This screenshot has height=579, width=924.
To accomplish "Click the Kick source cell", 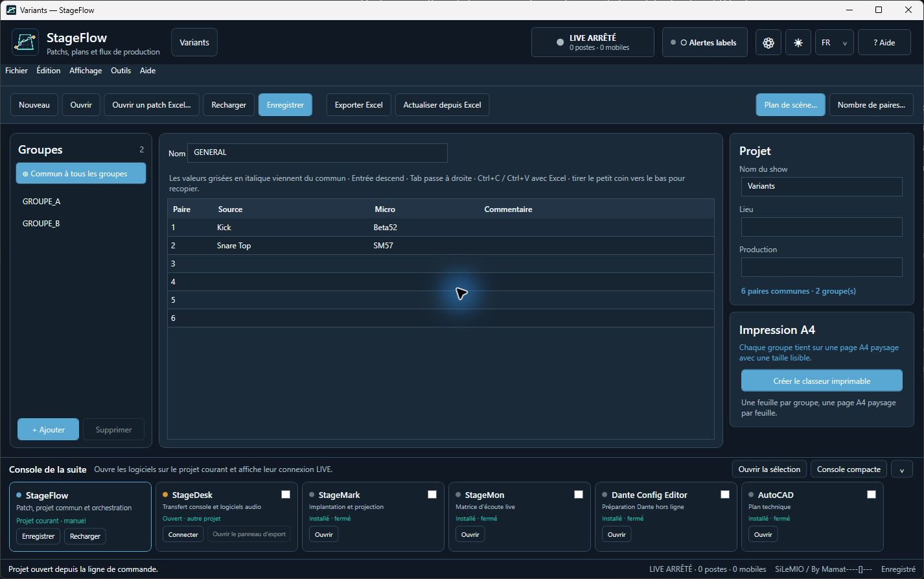I will (x=292, y=228).
